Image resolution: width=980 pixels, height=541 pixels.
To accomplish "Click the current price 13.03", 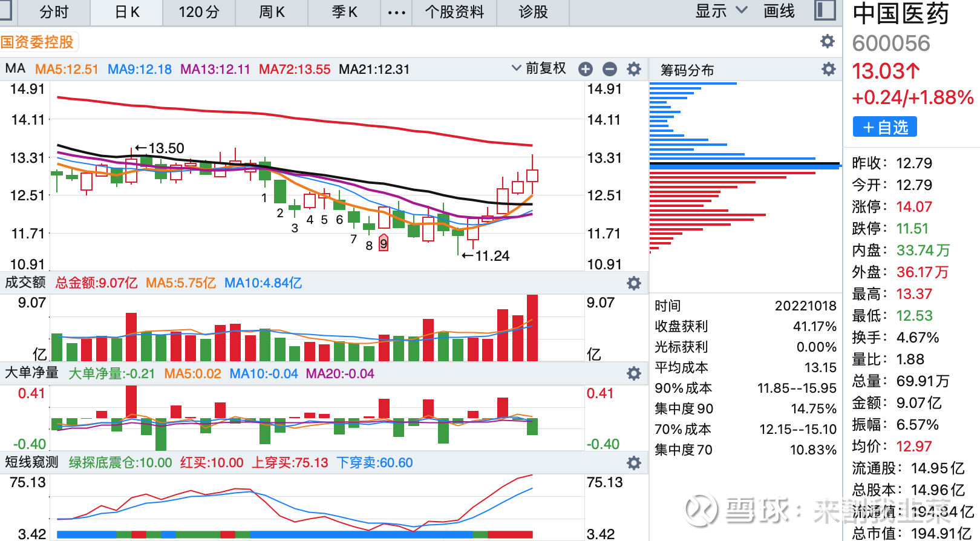I will [886, 71].
